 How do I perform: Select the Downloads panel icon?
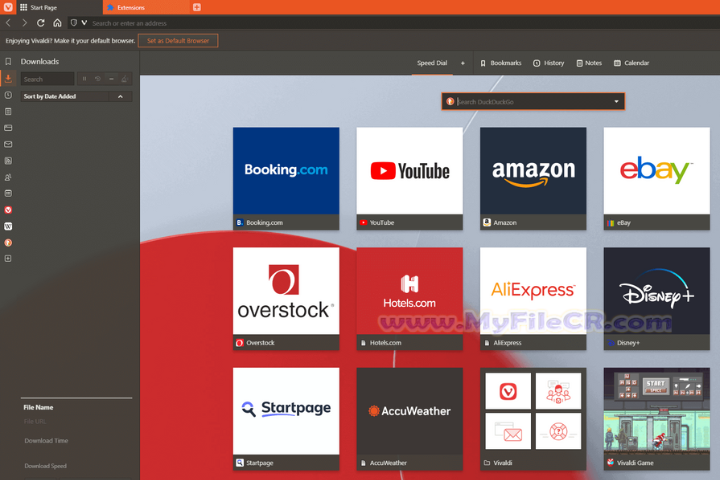[8, 79]
